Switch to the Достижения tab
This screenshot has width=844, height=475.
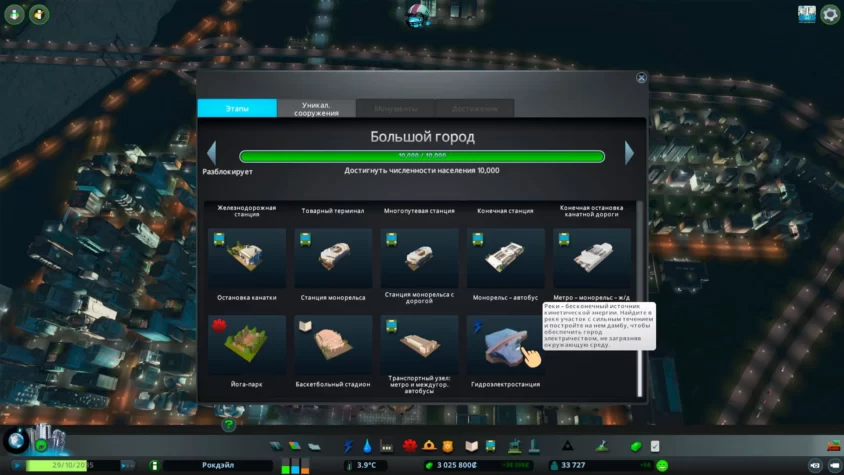pos(475,109)
